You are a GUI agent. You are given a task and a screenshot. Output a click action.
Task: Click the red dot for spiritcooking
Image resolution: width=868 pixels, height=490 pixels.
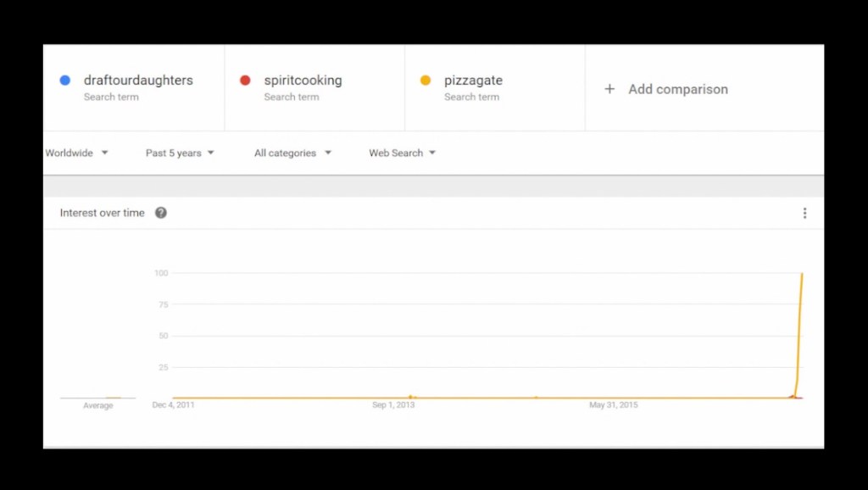click(x=245, y=81)
